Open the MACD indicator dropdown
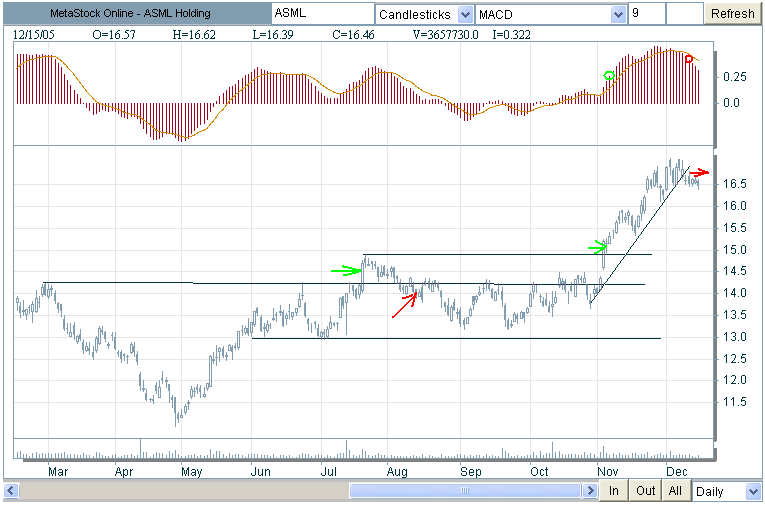765x505 pixels. [x=618, y=15]
